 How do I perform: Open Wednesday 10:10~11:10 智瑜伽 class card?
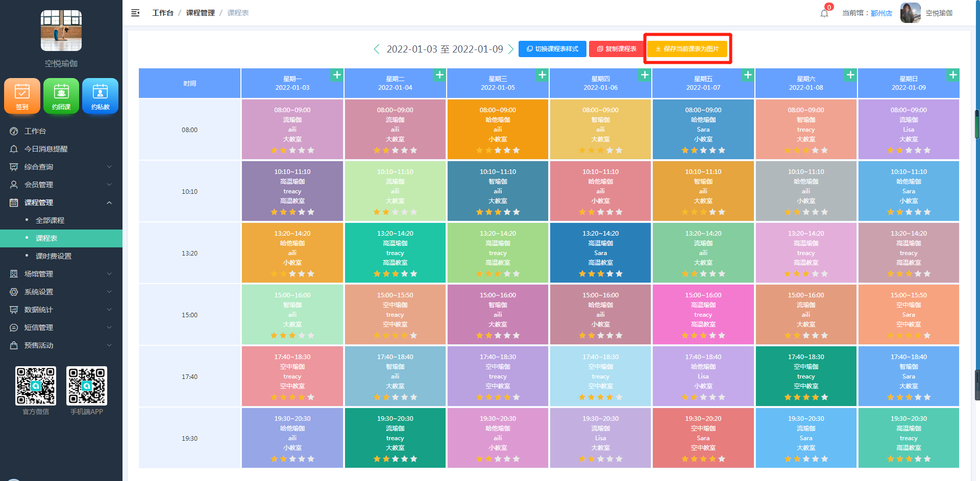coord(498,191)
